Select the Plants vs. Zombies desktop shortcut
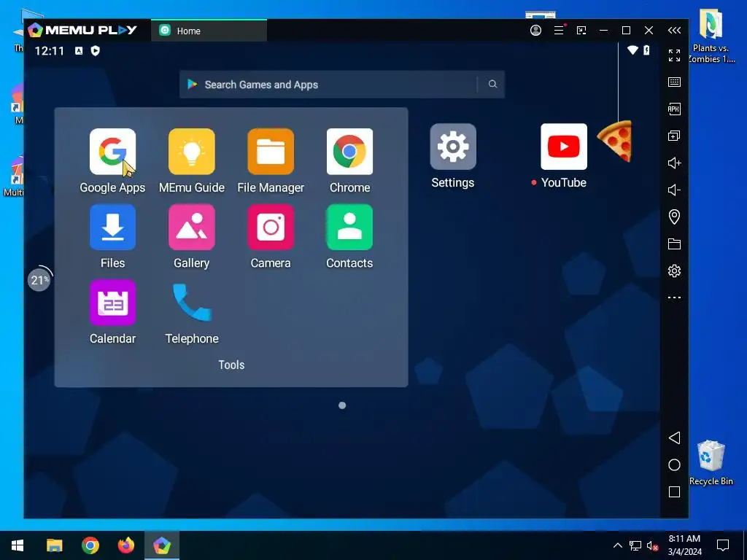This screenshot has width=747, height=560. 711,36
